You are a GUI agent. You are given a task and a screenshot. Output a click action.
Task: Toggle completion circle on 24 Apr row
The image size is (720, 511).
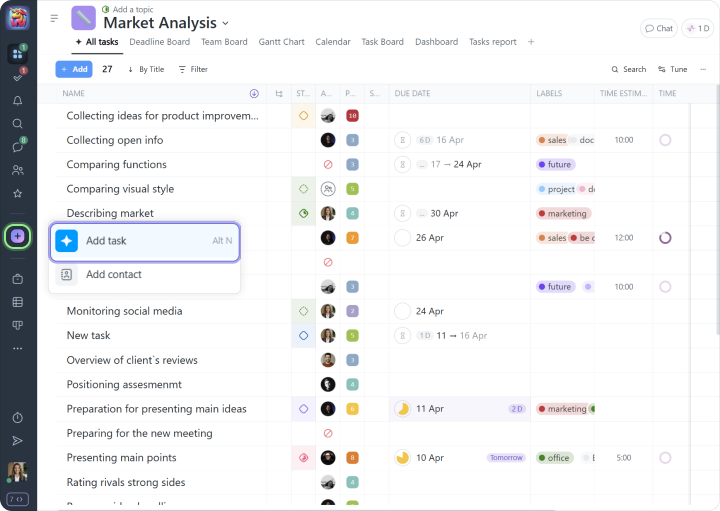pos(402,311)
